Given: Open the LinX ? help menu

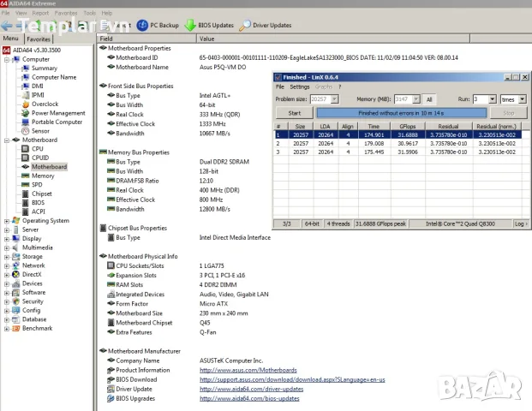Looking at the screenshot, I should (x=339, y=86).
